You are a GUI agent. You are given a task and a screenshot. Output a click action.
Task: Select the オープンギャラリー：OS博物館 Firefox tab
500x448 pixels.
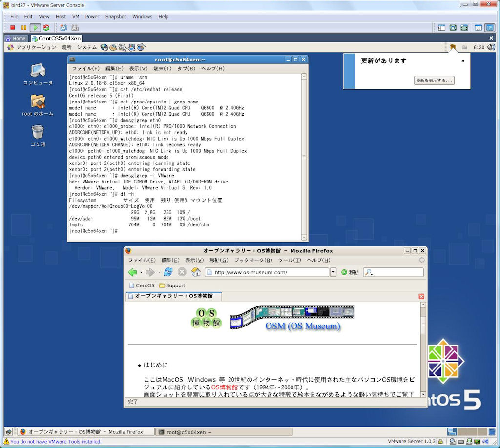pyautogui.click(x=174, y=296)
